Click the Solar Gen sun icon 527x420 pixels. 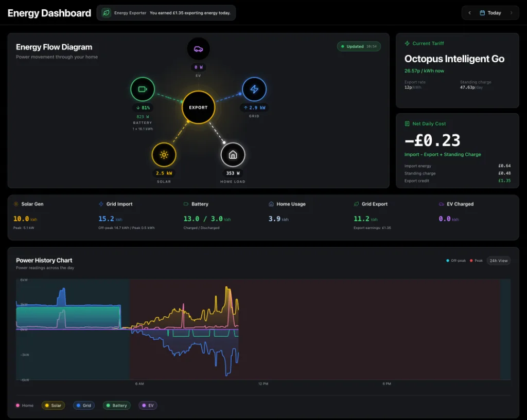[16, 204]
